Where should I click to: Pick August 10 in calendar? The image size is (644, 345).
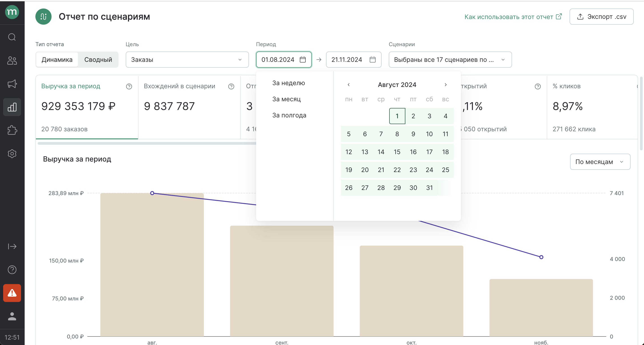coord(429,134)
